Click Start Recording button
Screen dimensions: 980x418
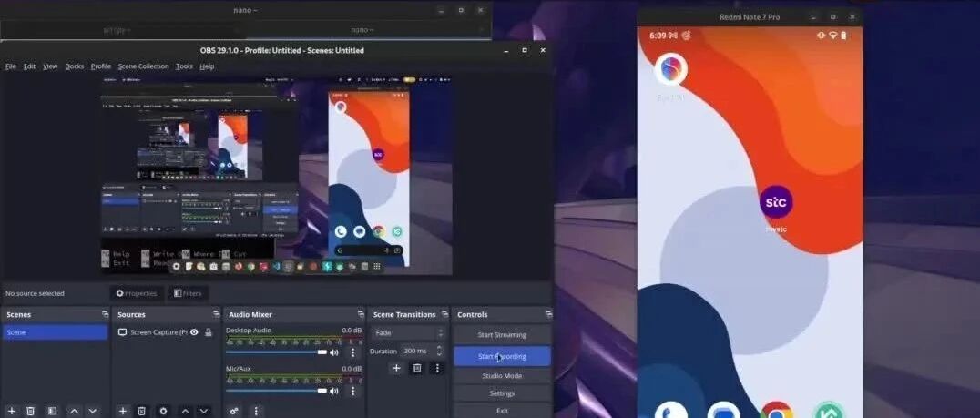click(x=502, y=356)
